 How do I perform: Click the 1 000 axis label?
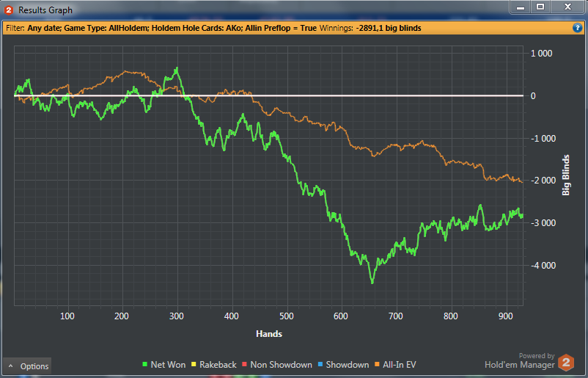[x=541, y=54]
